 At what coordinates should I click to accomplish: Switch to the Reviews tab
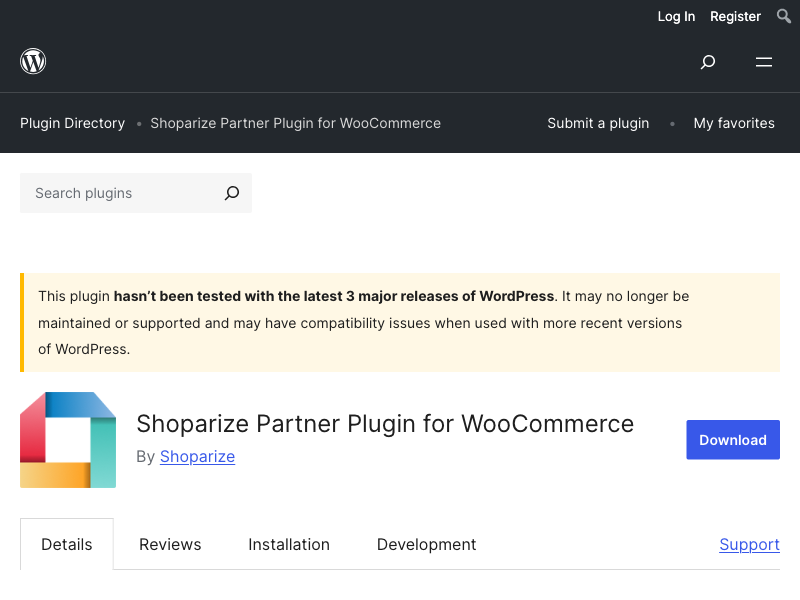coord(170,544)
